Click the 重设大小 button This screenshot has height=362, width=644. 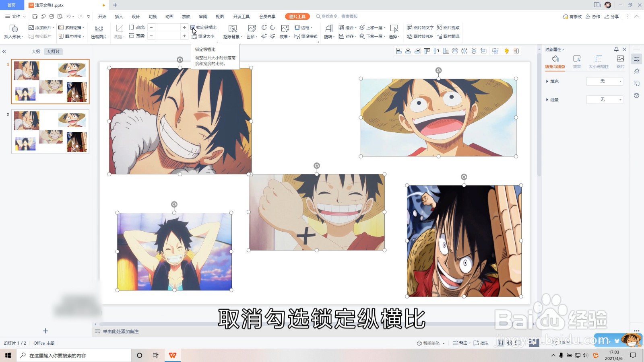[x=203, y=36]
